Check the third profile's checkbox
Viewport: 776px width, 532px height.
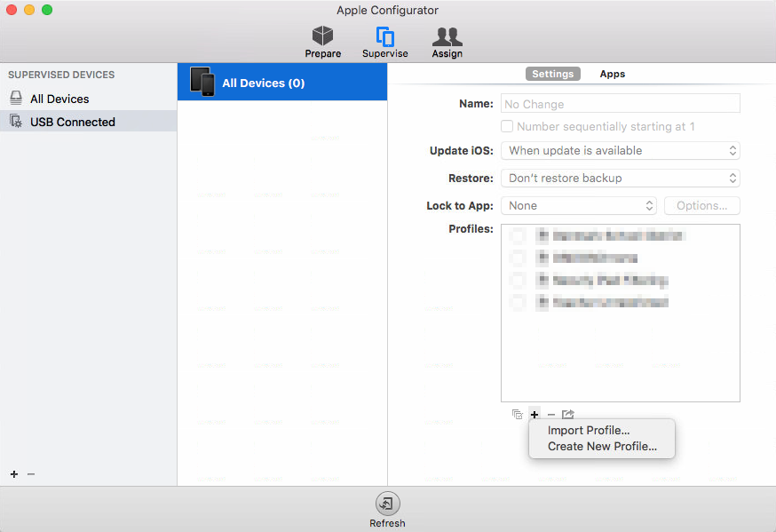coord(518,280)
